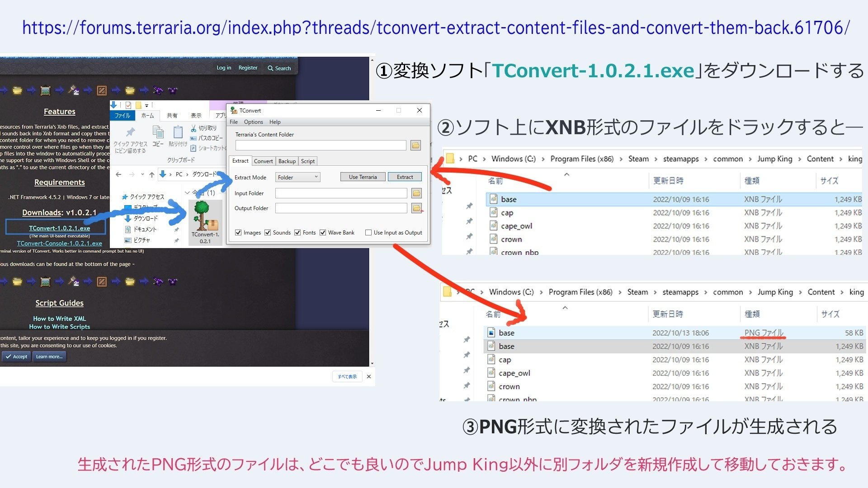Click the Extract button
This screenshot has width=868, height=488.
coord(405,177)
